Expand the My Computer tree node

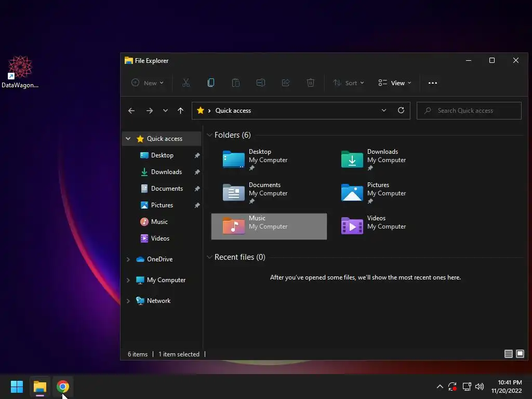tap(128, 280)
